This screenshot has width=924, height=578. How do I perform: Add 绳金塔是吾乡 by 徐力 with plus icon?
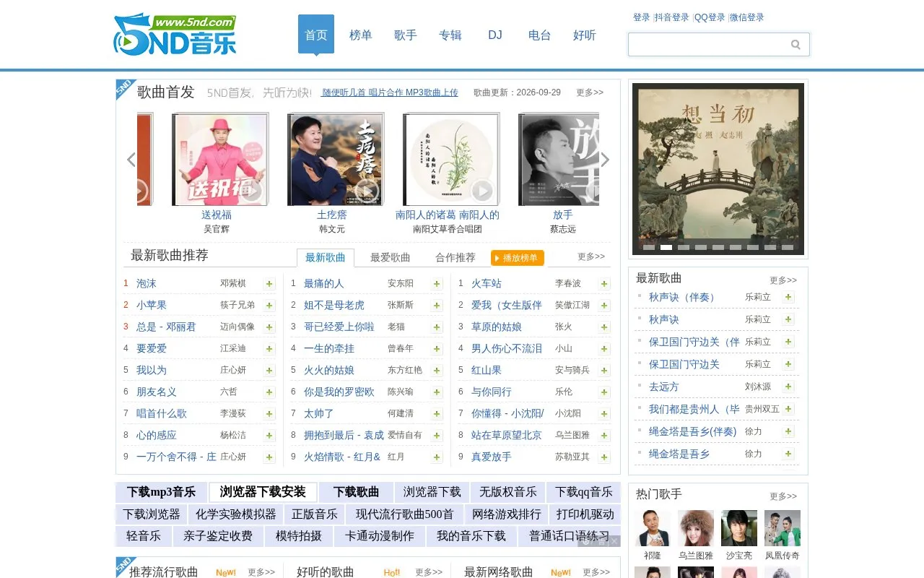click(788, 454)
